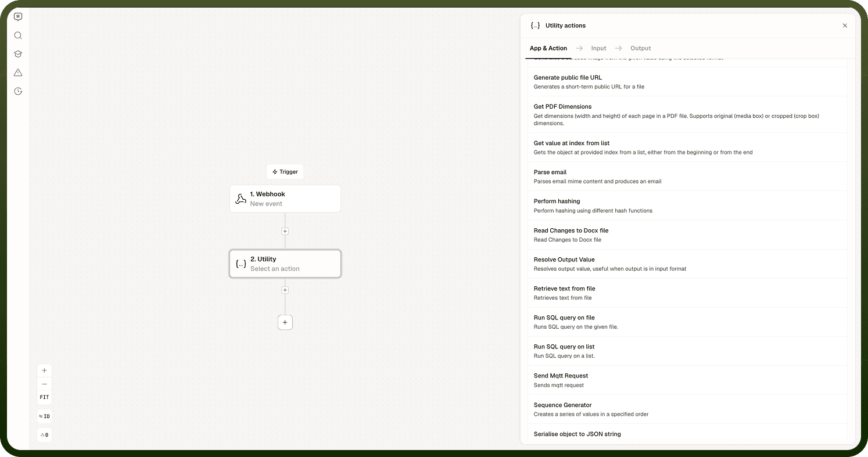Close the Utility actions panel

click(x=845, y=26)
